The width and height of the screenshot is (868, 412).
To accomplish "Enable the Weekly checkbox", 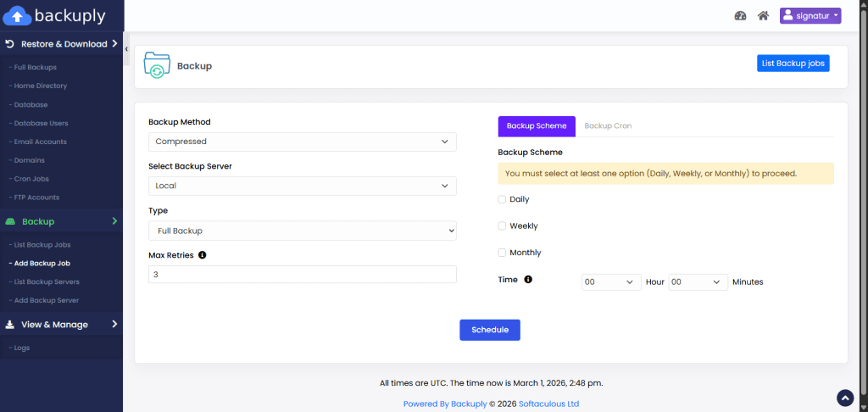I will click(502, 226).
